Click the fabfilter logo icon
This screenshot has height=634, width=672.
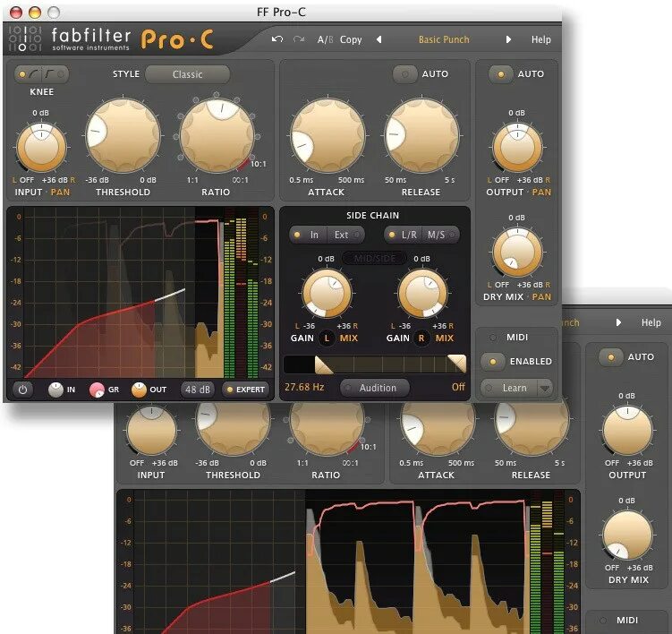[25, 39]
